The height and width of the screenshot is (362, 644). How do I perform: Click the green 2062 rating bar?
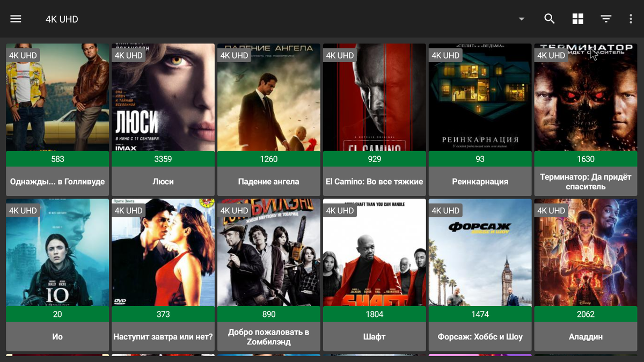pos(586,314)
